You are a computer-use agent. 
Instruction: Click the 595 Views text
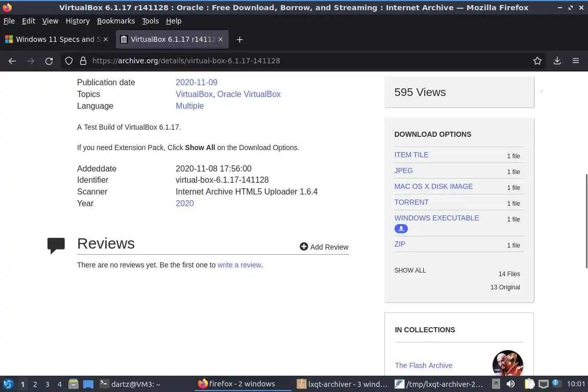(x=420, y=92)
